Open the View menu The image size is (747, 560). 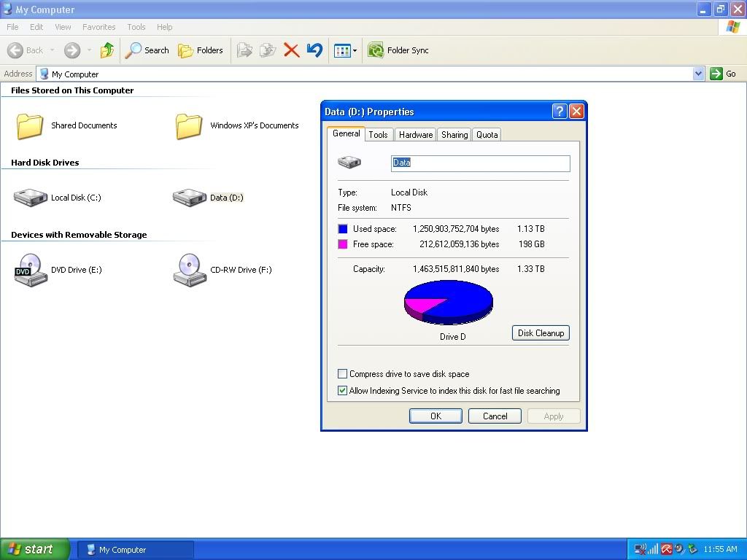pyautogui.click(x=63, y=27)
